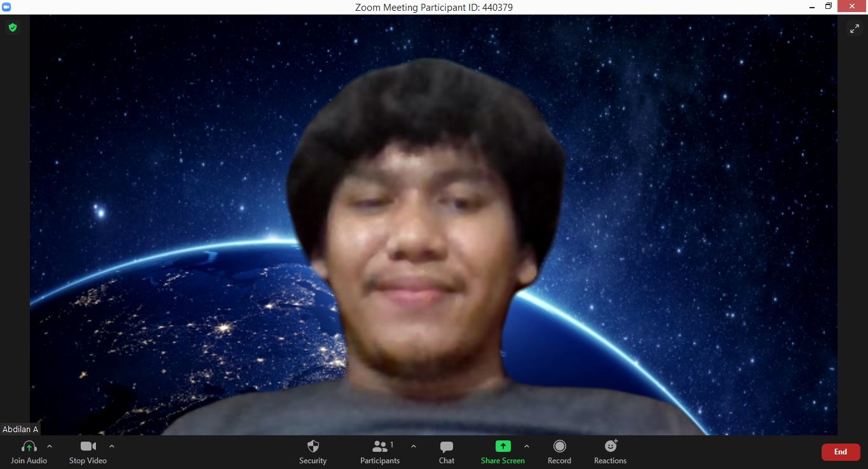The height and width of the screenshot is (469, 868).
Task: Expand Share Screen options chevron
Action: coord(527,445)
